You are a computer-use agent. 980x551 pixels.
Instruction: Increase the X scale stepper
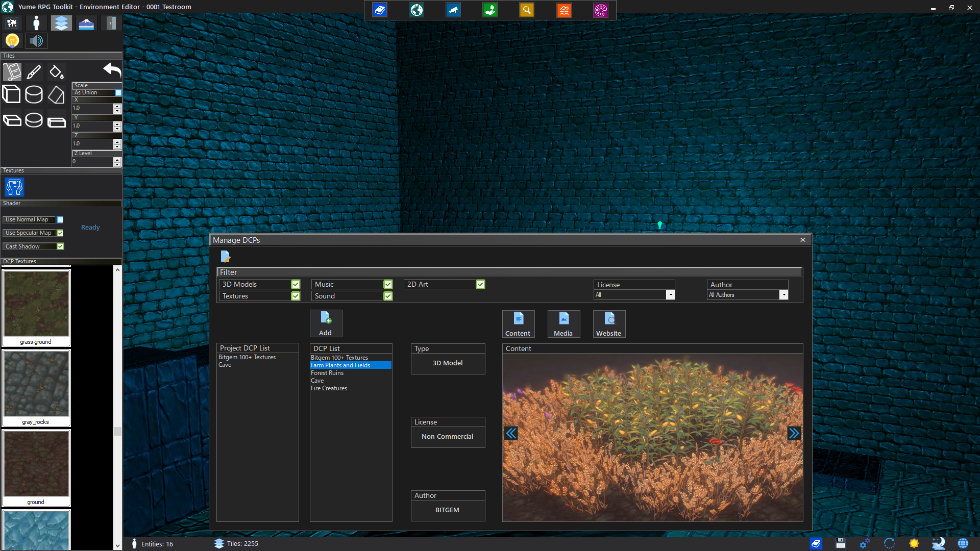click(x=117, y=106)
